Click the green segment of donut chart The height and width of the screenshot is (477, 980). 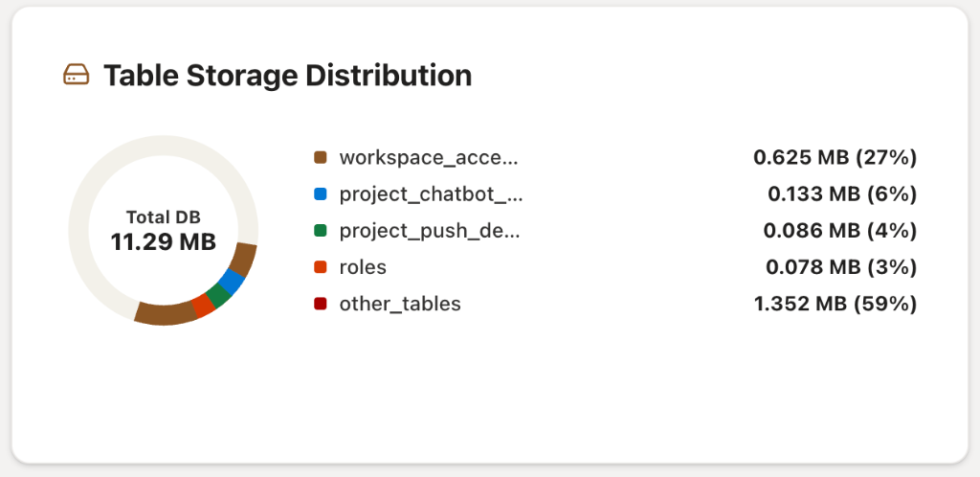[x=218, y=294]
